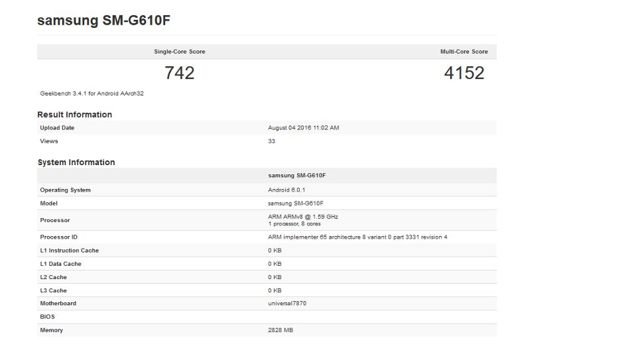630x364 pixels.
Task: Select 'ARM ARMv8 @ 1.59 GHz' value
Action: (303, 217)
